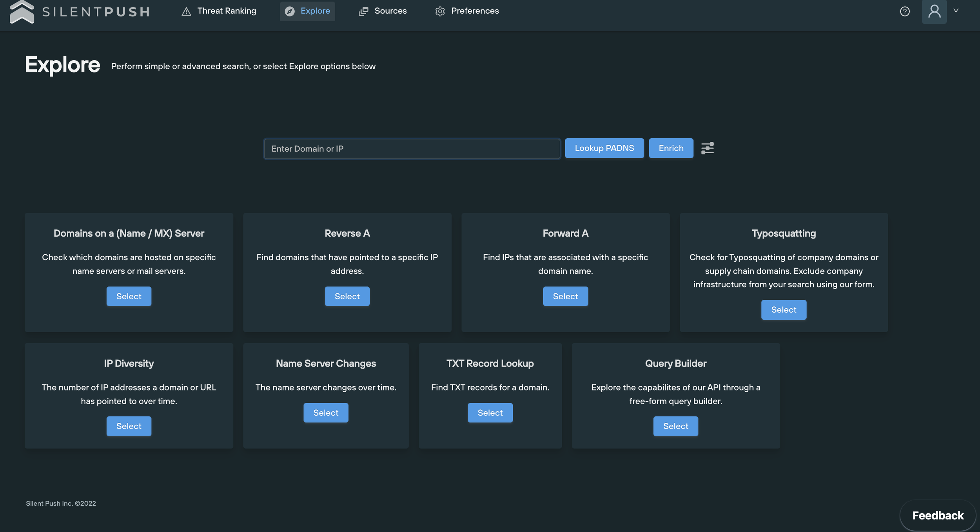Click the Query Builder card title

coord(676,363)
